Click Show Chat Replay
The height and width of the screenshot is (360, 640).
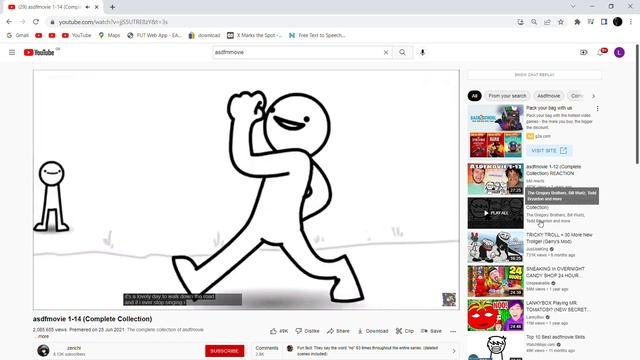(534, 75)
